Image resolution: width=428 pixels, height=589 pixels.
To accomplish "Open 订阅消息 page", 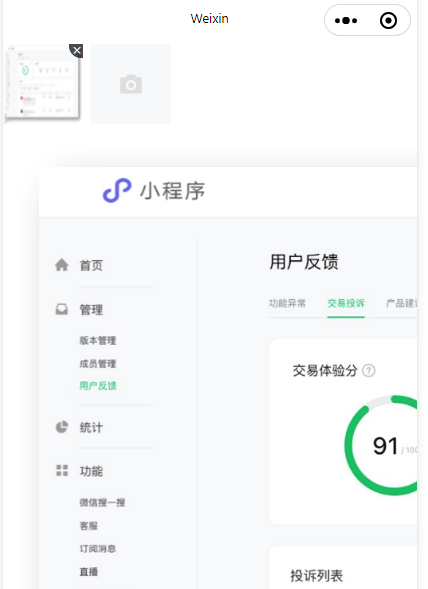I will click(98, 548).
